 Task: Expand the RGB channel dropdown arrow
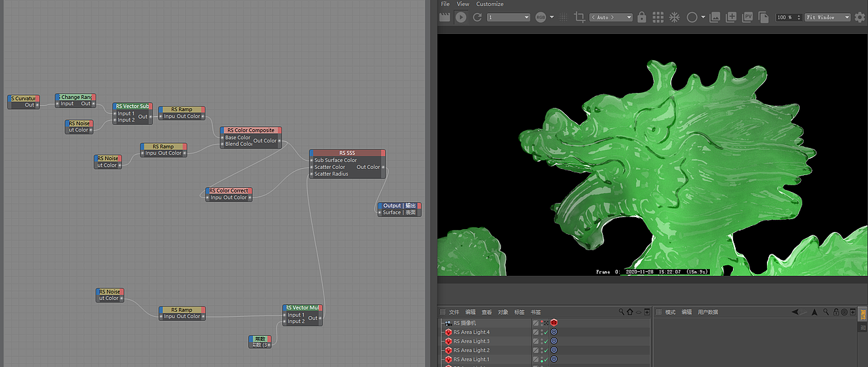(552, 17)
